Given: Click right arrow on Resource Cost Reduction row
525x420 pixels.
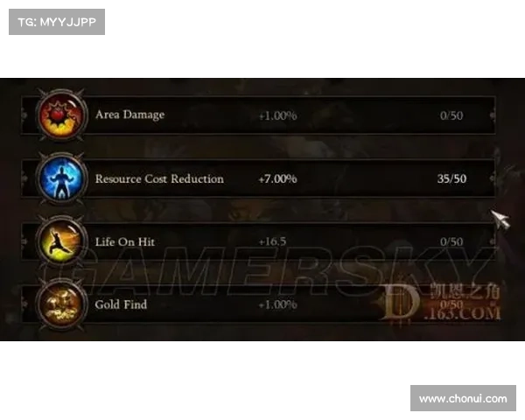Looking at the screenshot, I should tap(493, 178).
